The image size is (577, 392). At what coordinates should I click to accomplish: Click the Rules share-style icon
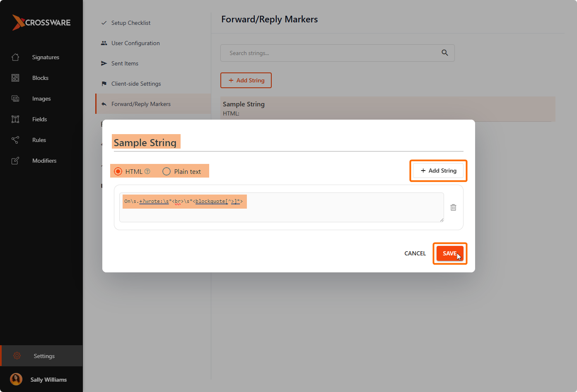(x=15, y=140)
